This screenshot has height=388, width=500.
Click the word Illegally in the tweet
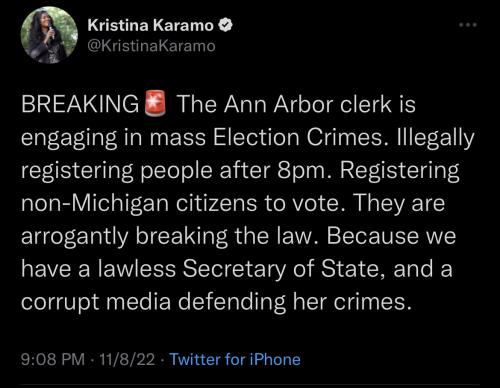pyautogui.click(x=434, y=138)
